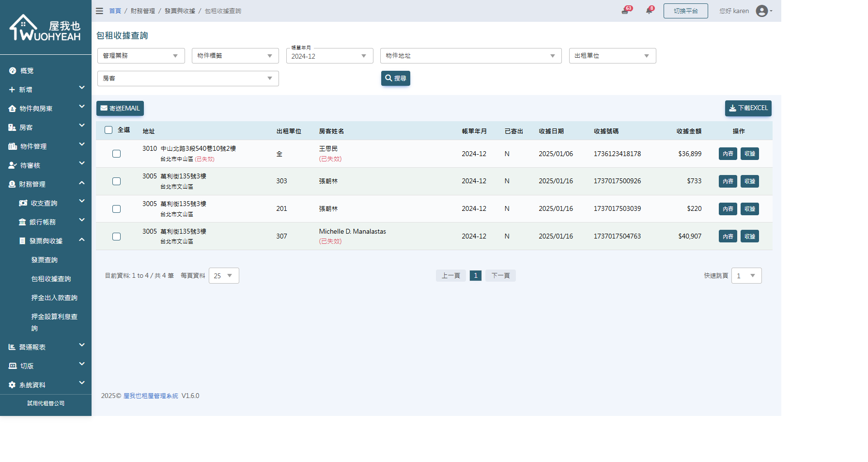This screenshot has width=868, height=462.
Task: Check the row for tenant 王思民
Action: (x=116, y=154)
